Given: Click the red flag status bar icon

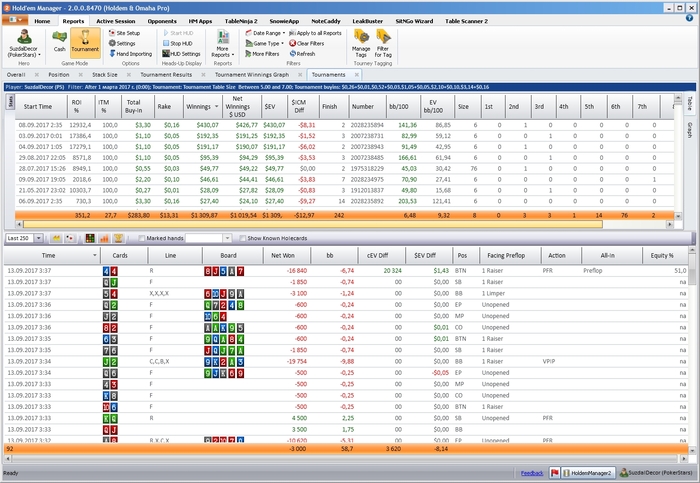Looking at the screenshot, I should [554, 473].
